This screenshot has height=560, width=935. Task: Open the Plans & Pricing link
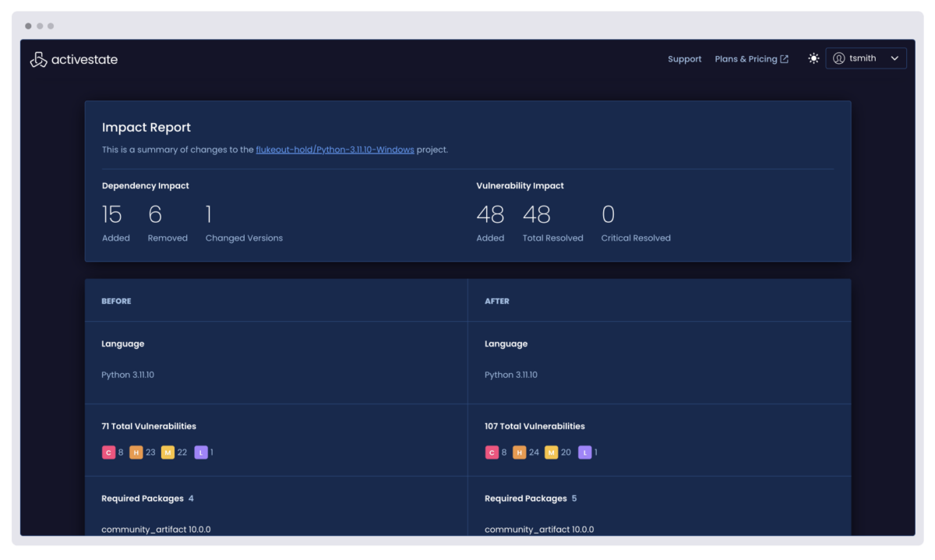click(x=746, y=59)
